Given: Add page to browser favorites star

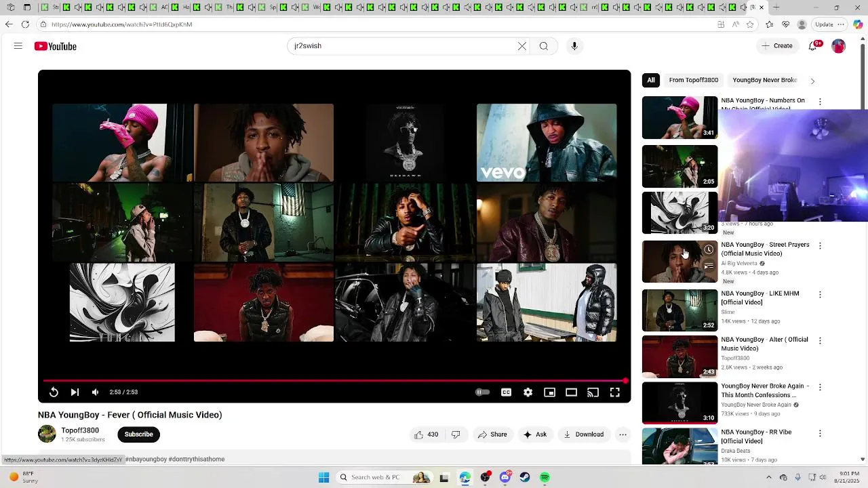Looking at the screenshot, I should click(750, 24).
